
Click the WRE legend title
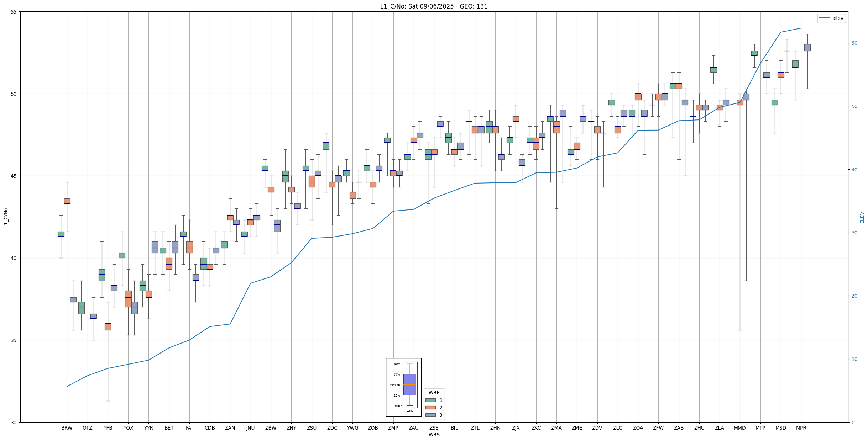(x=434, y=393)
